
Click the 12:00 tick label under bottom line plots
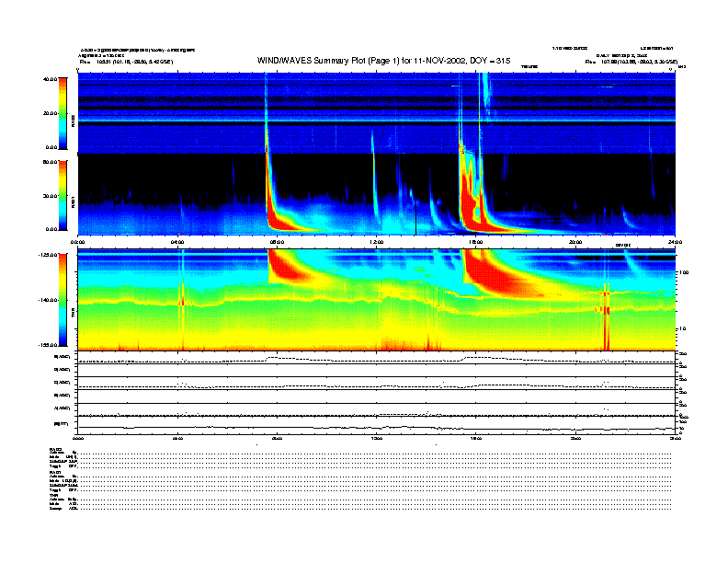(377, 438)
